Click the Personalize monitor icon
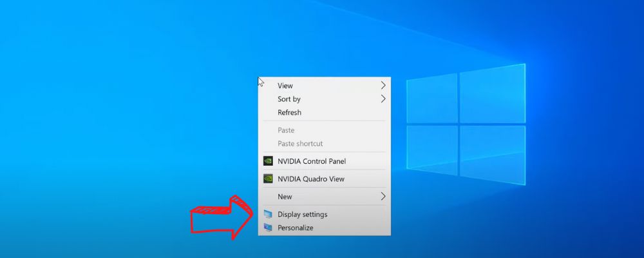 (268, 228)
